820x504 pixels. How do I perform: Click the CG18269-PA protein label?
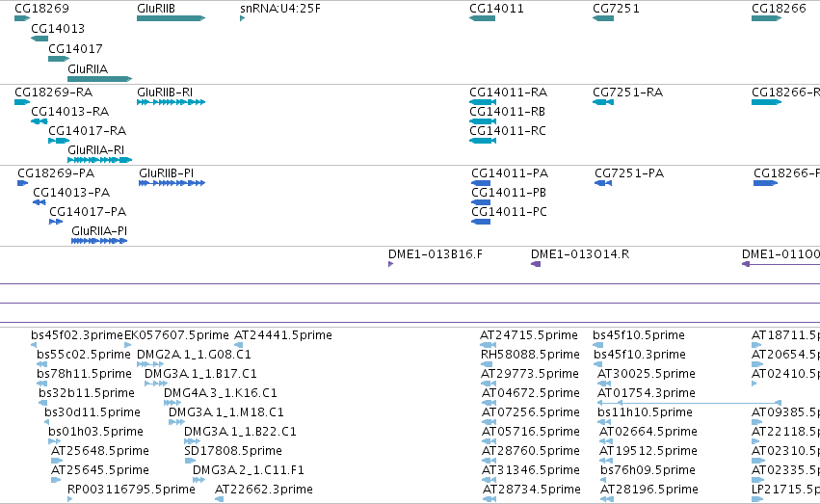coord(56,173)
